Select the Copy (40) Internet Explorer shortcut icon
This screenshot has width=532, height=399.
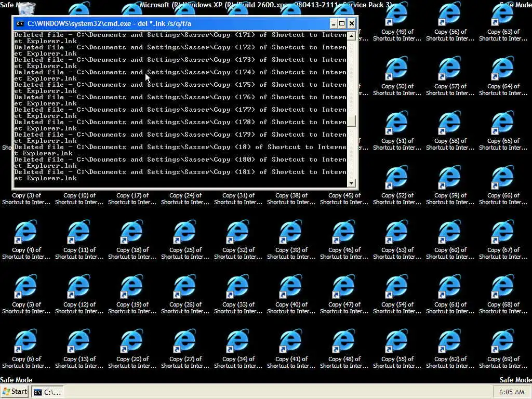click(291, 287)
